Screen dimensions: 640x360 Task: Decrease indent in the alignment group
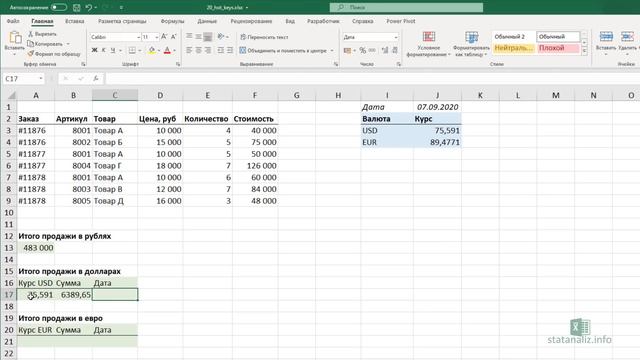click(220, 50)
